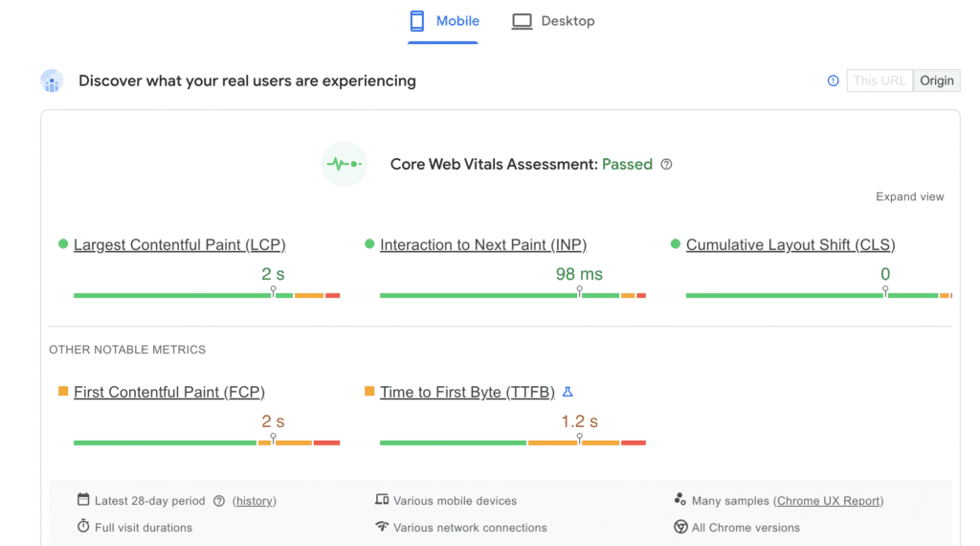The image size is (980, 546).
Task: Click the info icon beside This URL
Action: coord(833,80)
